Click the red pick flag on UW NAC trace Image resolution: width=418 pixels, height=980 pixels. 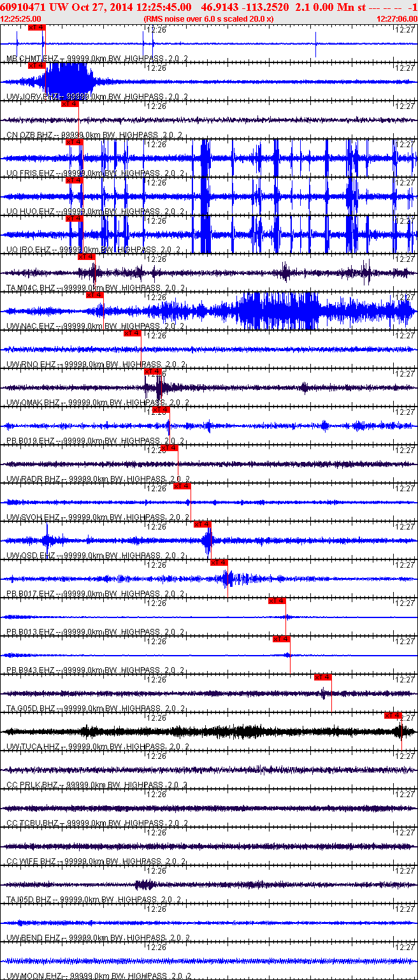(x=94, y=295)
